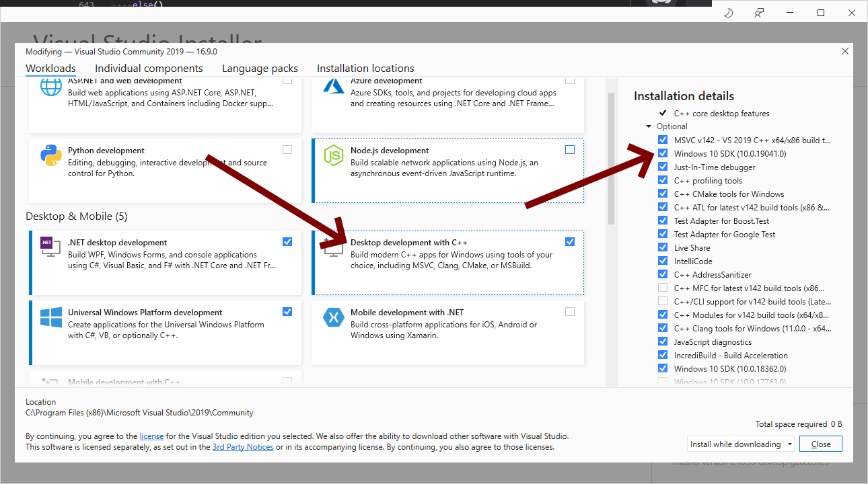Uncheck Desktop development with C++ workload
This screenshot has height=484, width=868.
570,241
